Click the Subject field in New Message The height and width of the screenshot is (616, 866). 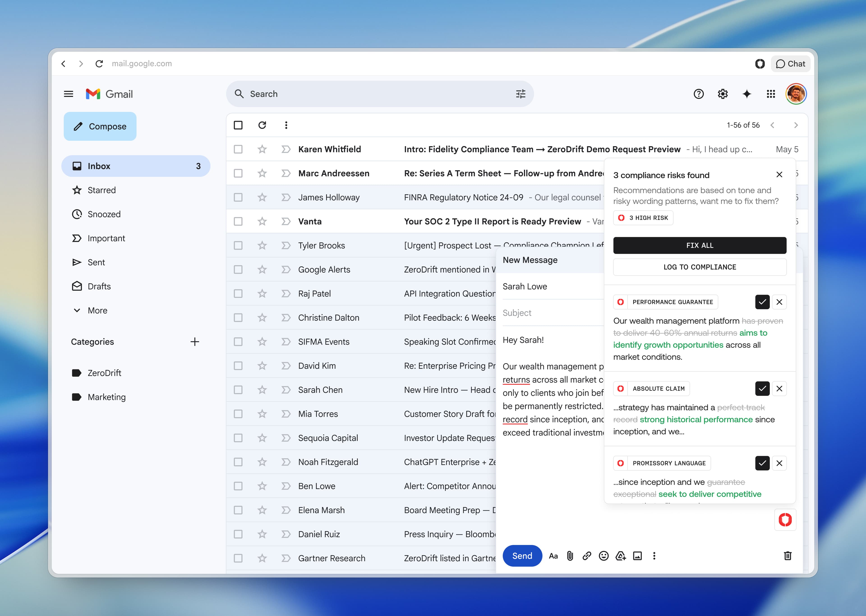553,313
